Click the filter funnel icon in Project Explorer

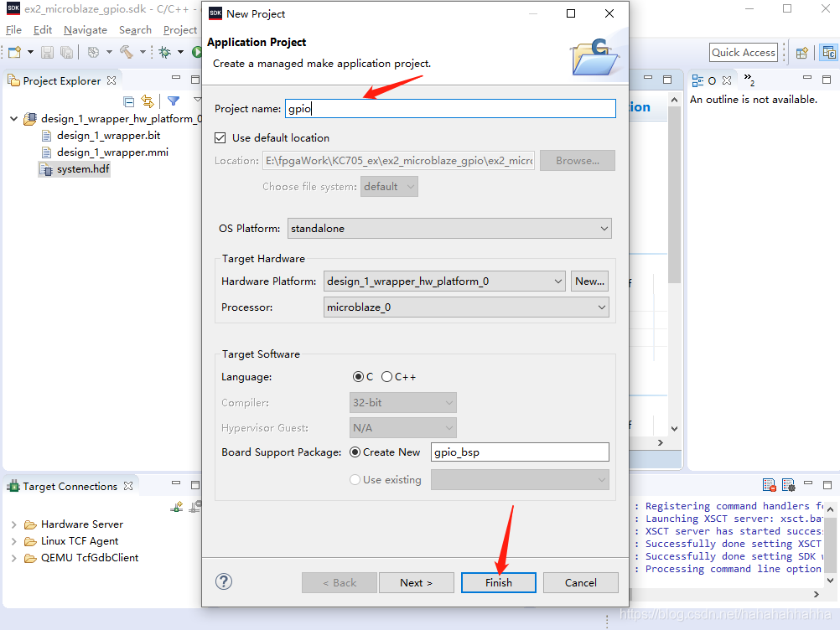point(173,101)
